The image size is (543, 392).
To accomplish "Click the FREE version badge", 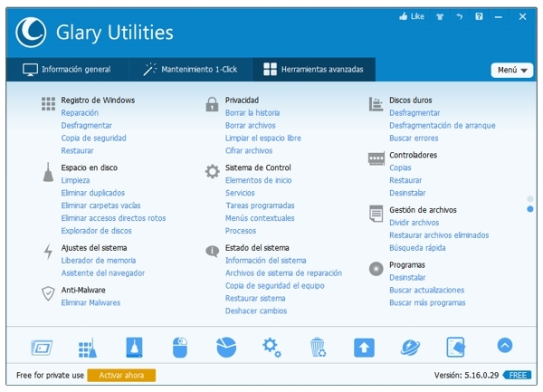I will coord(518,375).
